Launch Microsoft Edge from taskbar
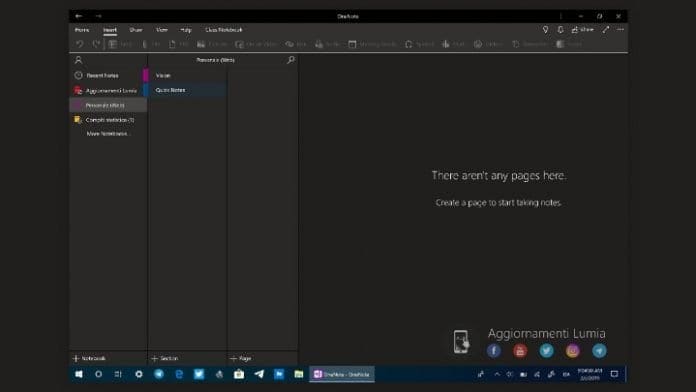 [179, 374]
